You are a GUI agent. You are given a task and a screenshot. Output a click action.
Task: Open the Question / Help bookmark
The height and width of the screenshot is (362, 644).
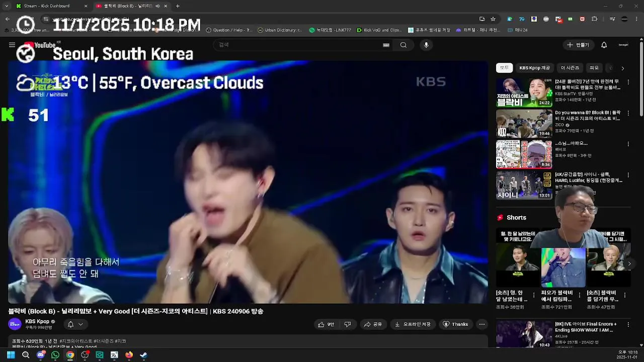(229, 30)
